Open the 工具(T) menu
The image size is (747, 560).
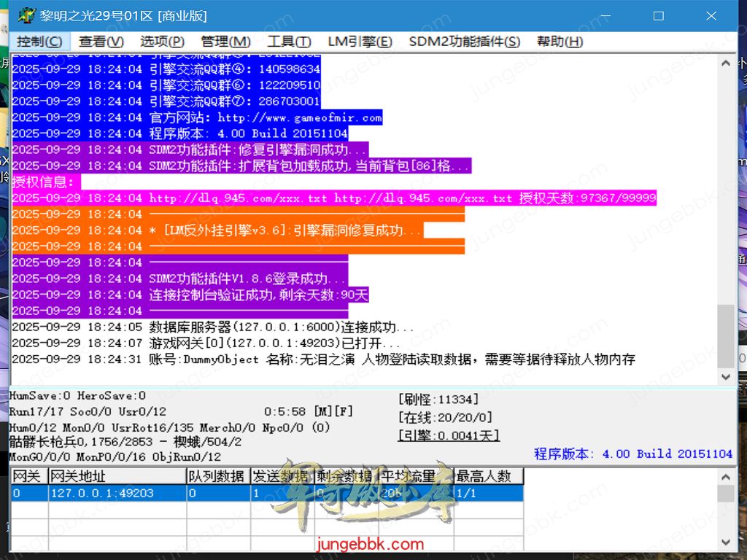(x=289, y=42)
